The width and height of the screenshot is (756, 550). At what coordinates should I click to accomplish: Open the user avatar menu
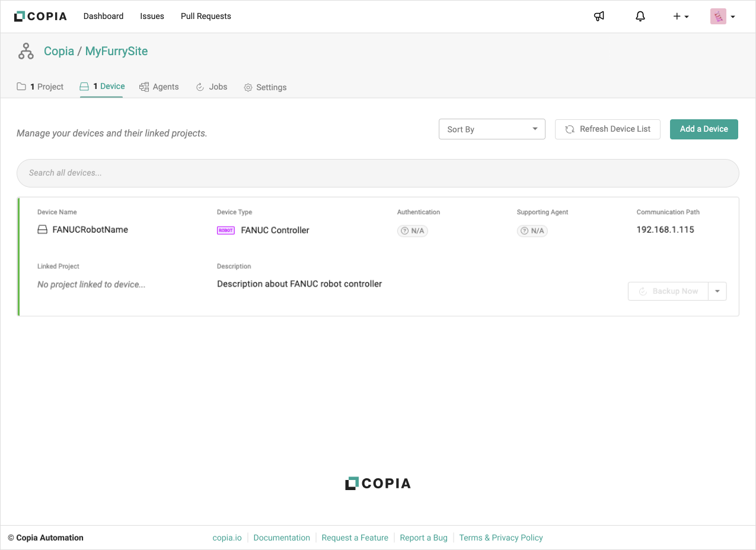click(x=722, y=17)
